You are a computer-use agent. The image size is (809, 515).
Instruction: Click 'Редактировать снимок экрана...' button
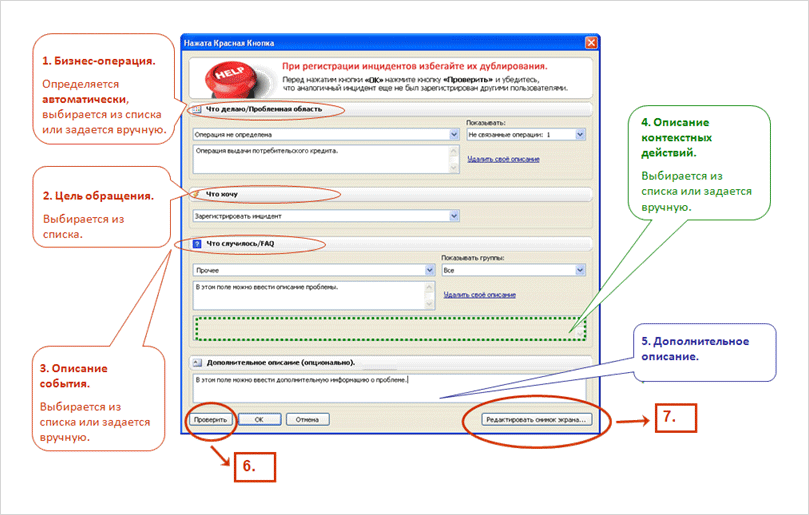pos(536,420)
